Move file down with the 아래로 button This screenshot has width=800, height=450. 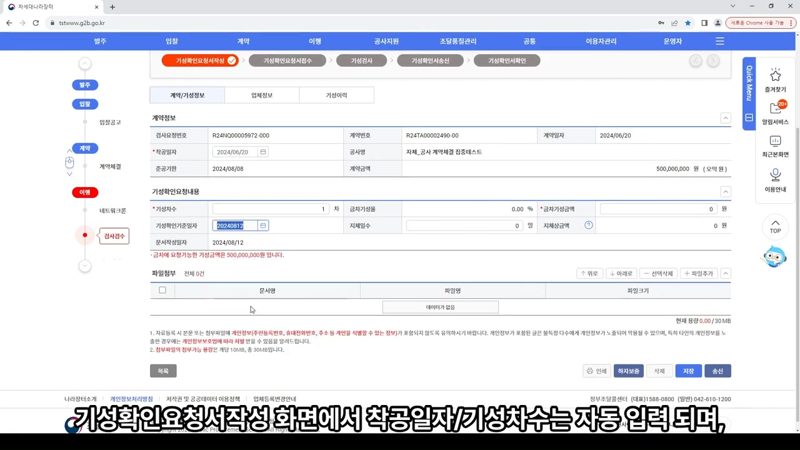[621, 273]
